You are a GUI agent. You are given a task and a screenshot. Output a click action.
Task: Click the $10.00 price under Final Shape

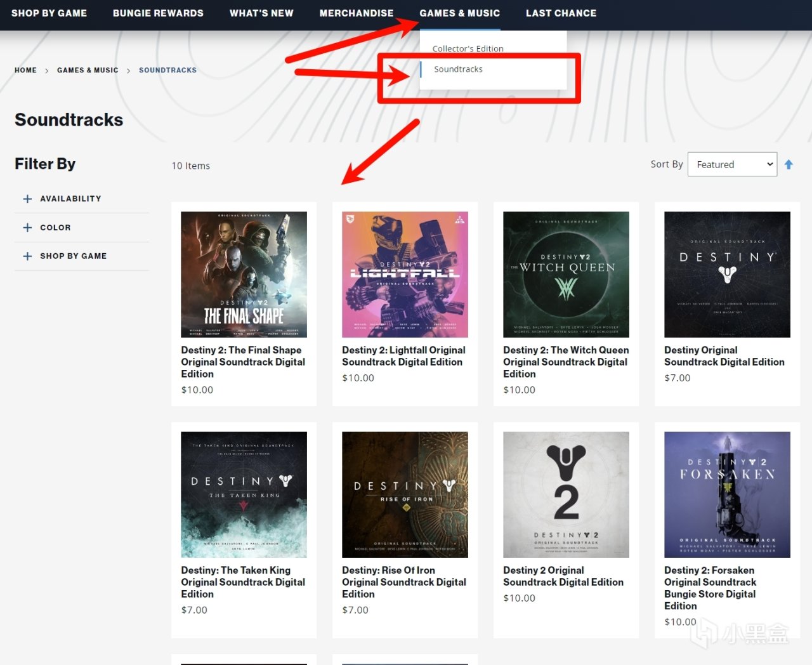pos(197,390)
